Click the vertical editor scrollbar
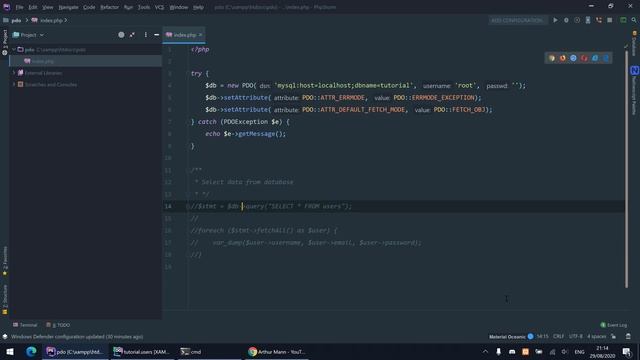The image size is (640, 360). (x=626, y=169)
